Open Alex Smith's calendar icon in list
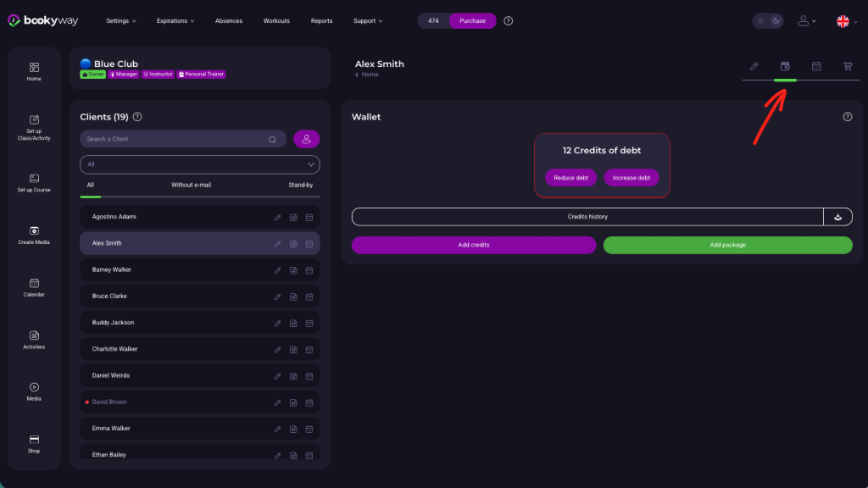This screenshot has height=488, width=868. pos(309,244)
